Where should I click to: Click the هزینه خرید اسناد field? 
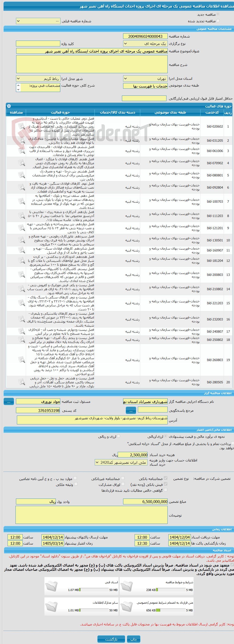133,455
